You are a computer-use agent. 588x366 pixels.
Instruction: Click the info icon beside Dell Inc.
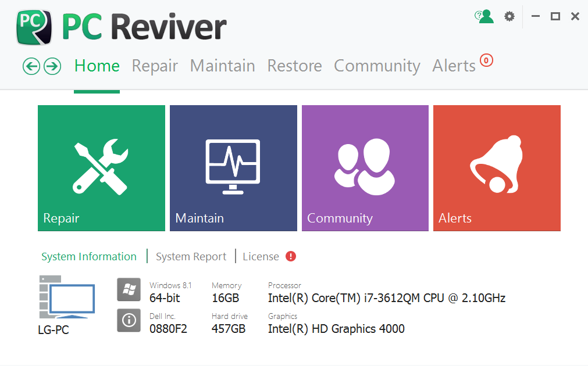[129, 320]
